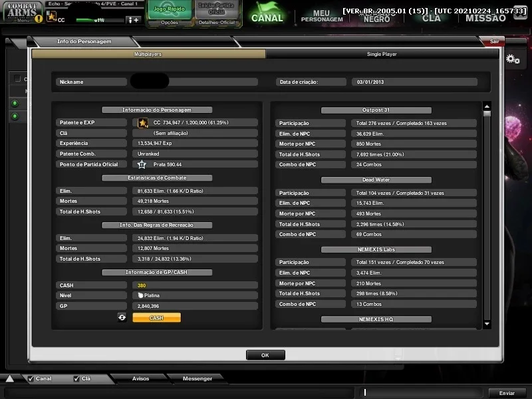
Task: Open MEU PERSONAGEM menu
Action: coord(322,16)
